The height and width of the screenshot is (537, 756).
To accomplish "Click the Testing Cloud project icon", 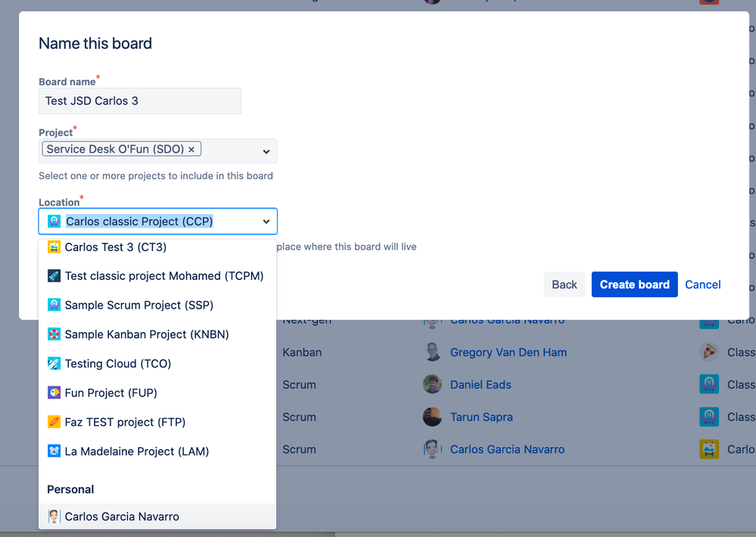I will pyautogui.click(x=53, y=363).
